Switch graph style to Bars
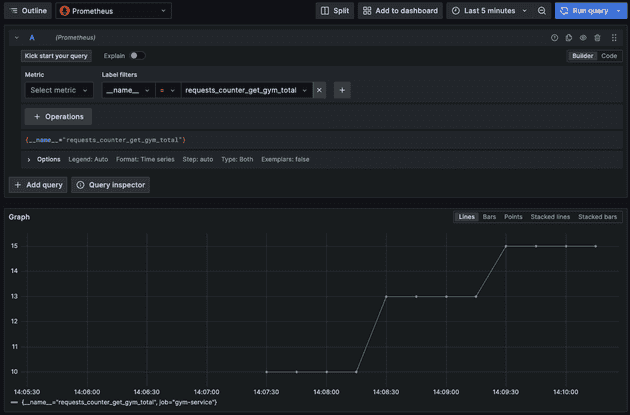Image resolution: width=630 pixels, height=415 pixels. pos(490,217)
